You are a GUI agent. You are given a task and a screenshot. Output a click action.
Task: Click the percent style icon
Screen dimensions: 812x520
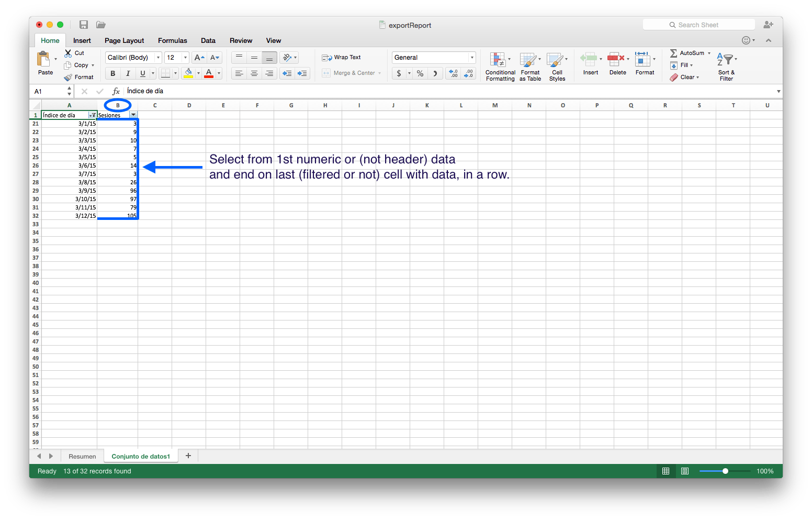tap(420, 73)
